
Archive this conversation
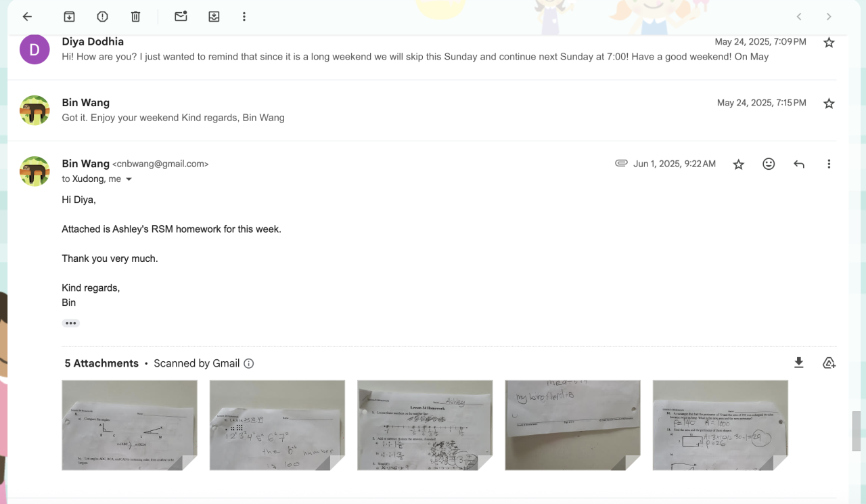[x=69, y=17]
